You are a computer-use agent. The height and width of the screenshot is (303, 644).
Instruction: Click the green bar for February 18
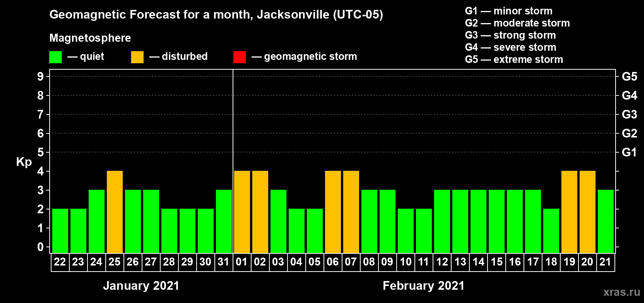coord(551,231)
